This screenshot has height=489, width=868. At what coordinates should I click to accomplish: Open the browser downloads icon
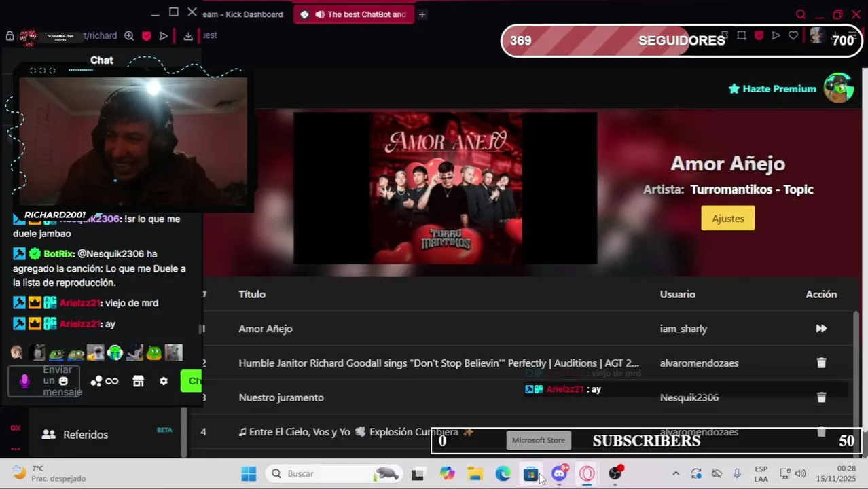coord(188,36)
